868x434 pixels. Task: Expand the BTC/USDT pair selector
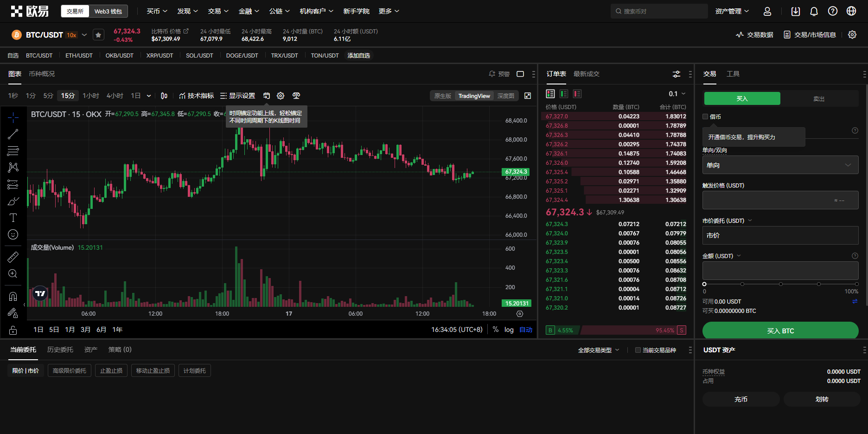(84, 35)
